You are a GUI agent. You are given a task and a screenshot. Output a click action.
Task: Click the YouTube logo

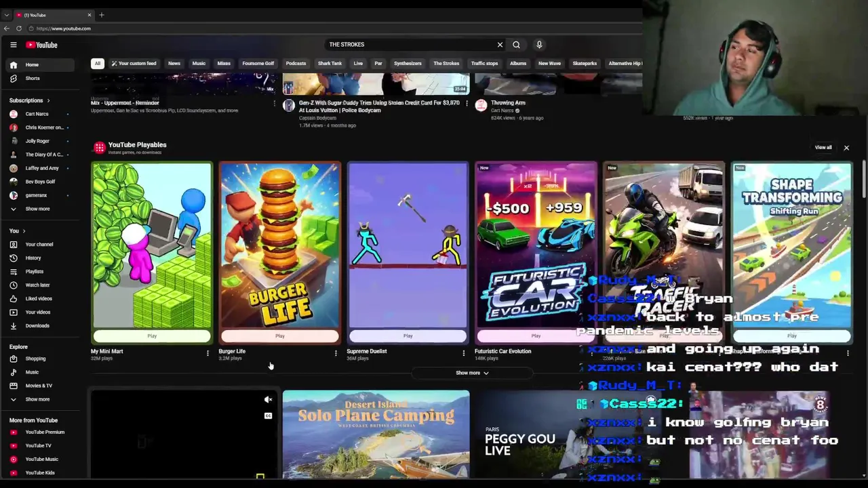coord(42,45)
